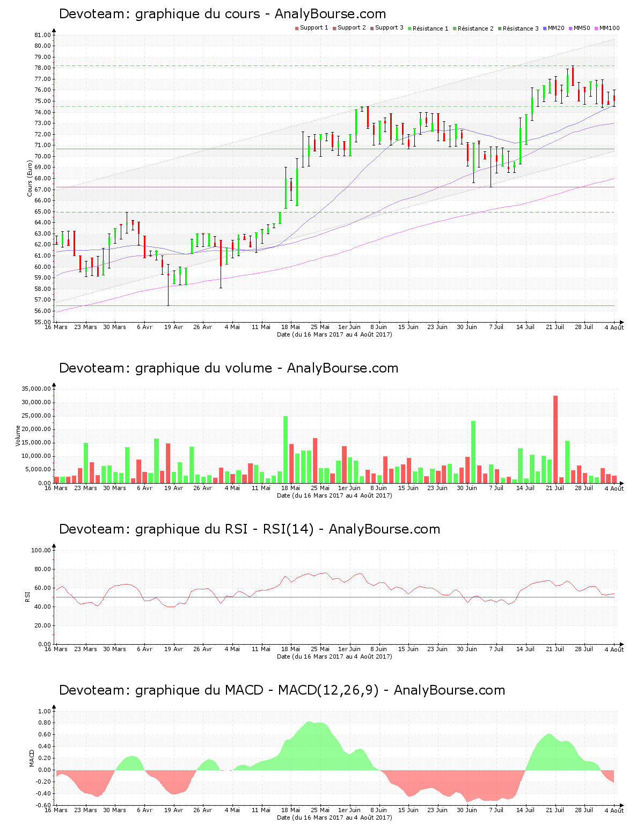Click the '16 Mars' date label on the MACD chart
Viewport: 644px width, 832px height.
[x=56, y=811]
